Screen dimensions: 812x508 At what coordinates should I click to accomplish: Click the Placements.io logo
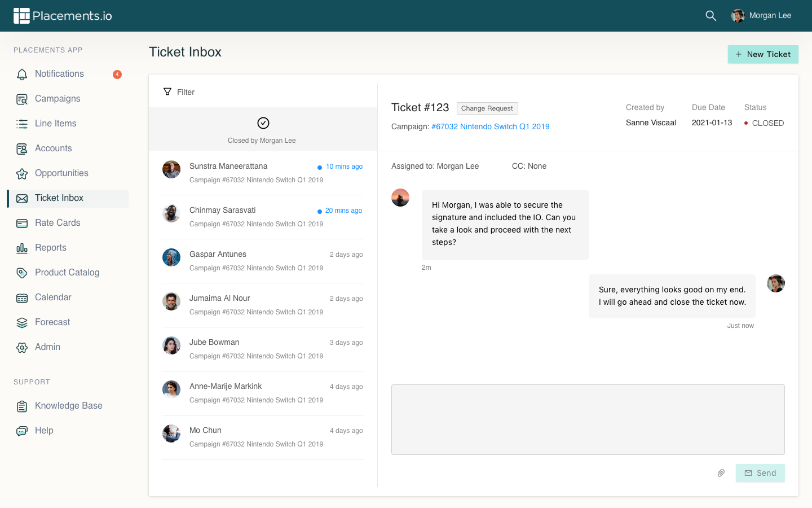click(63, 16)
